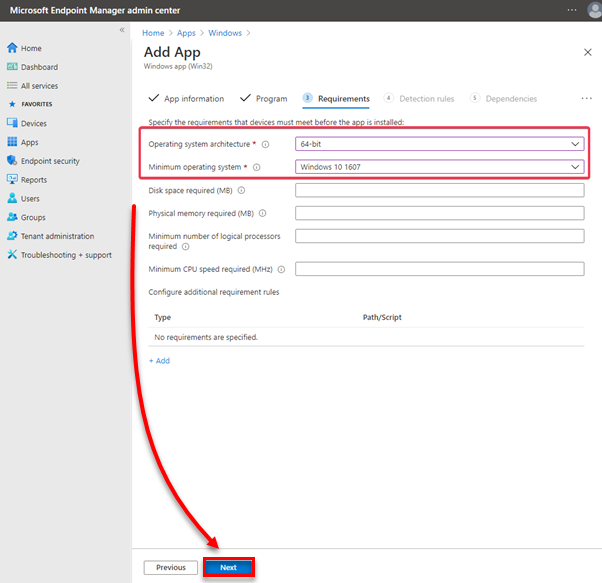The width and height of the screenshot is (602, 583).
Task: Select the Devices icon in favorites
Action: (x=12, y=123)
